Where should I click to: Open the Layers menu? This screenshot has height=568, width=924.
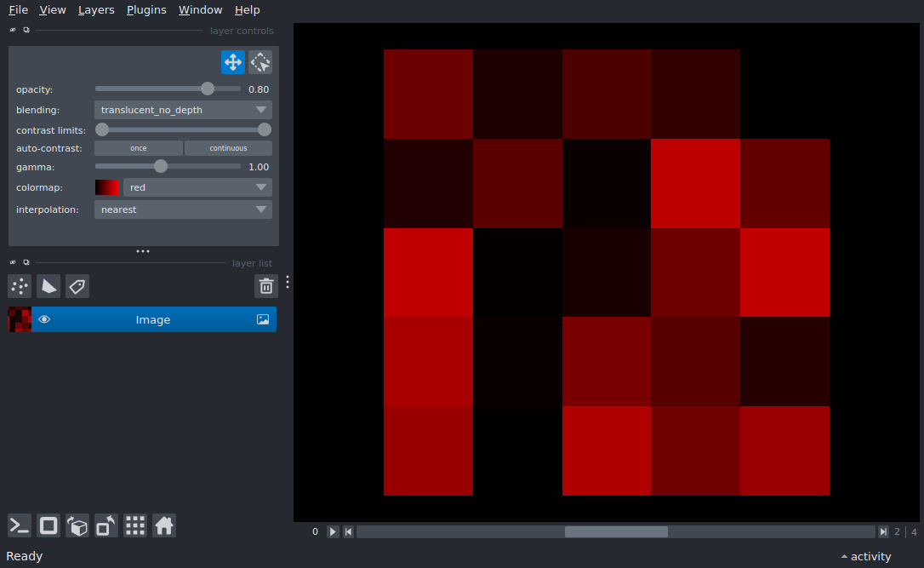[x=96, y=10]
